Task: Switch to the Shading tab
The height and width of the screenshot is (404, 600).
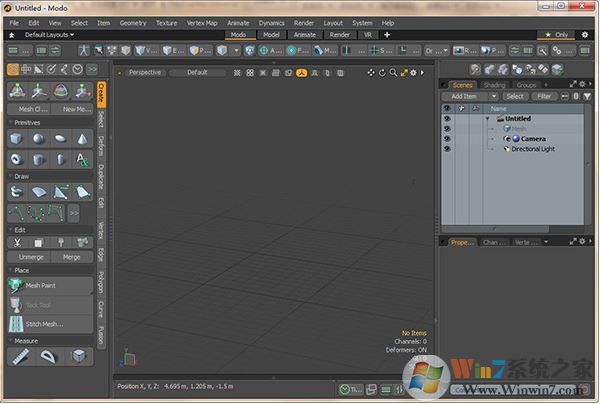Action: (494, 85)
